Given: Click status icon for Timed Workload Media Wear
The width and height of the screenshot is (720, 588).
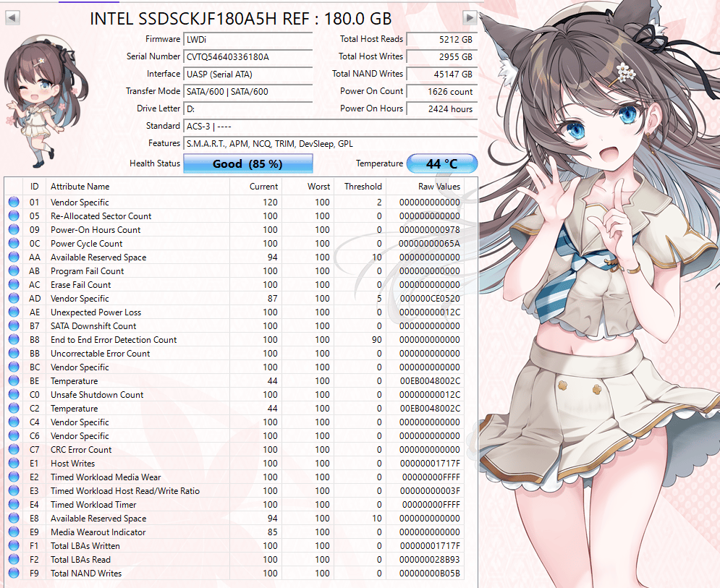Looking at the screenshot, I should pos(14,477).
